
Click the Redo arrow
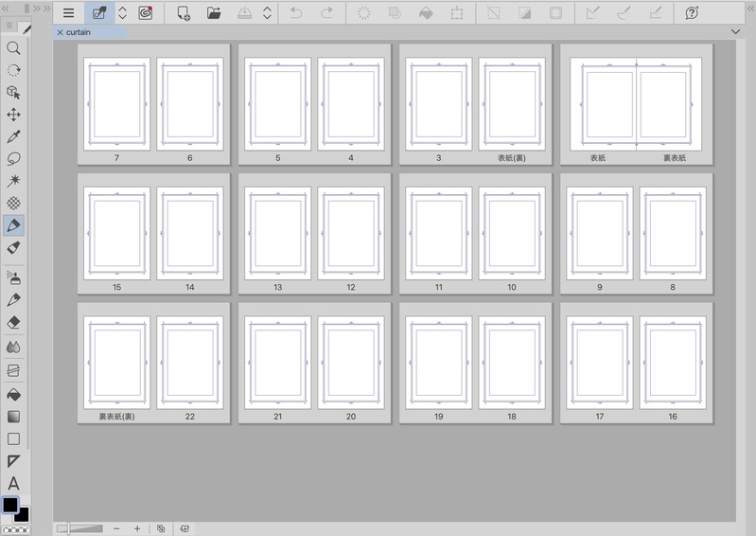pos(326,13)
